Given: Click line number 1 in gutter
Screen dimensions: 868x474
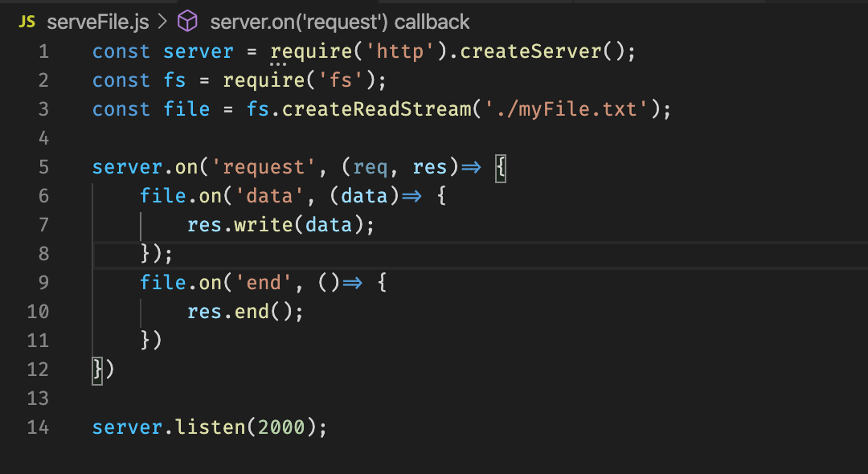Looking at the screenshot, I should pos(43,51).
